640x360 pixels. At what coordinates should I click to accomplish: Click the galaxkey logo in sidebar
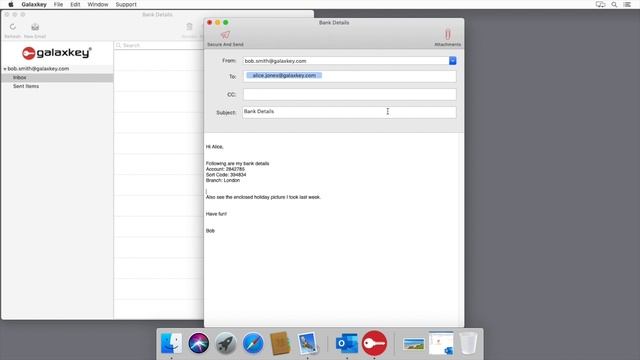click(x=57, y=53)
